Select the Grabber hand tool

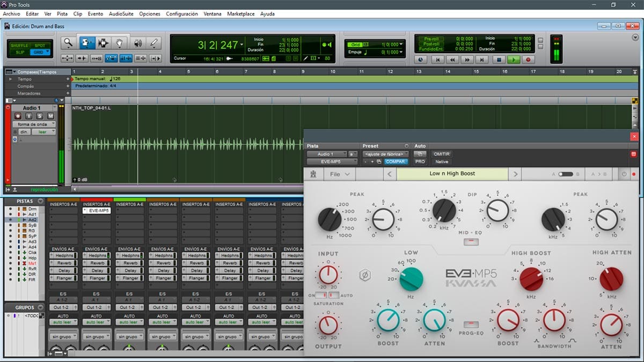pos(120,43)
